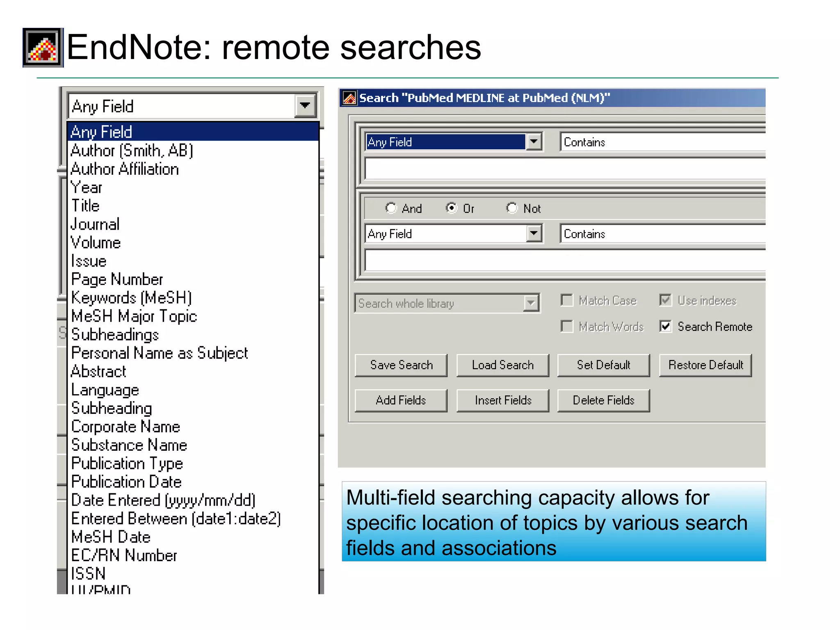Click the EndNote logo beside the slide title
The height and width of the screenshot is (630, 840).
pyautogui.click(x=43, y=48)
